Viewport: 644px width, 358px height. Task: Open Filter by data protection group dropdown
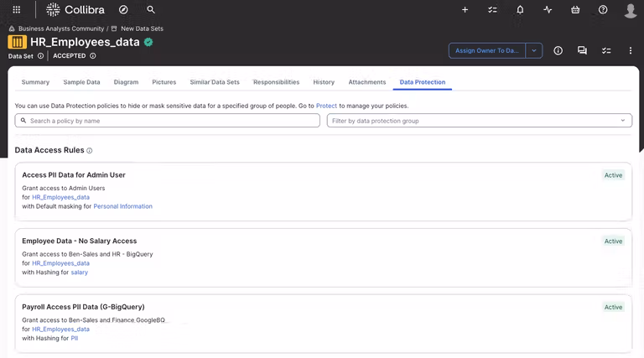[479, 121]
